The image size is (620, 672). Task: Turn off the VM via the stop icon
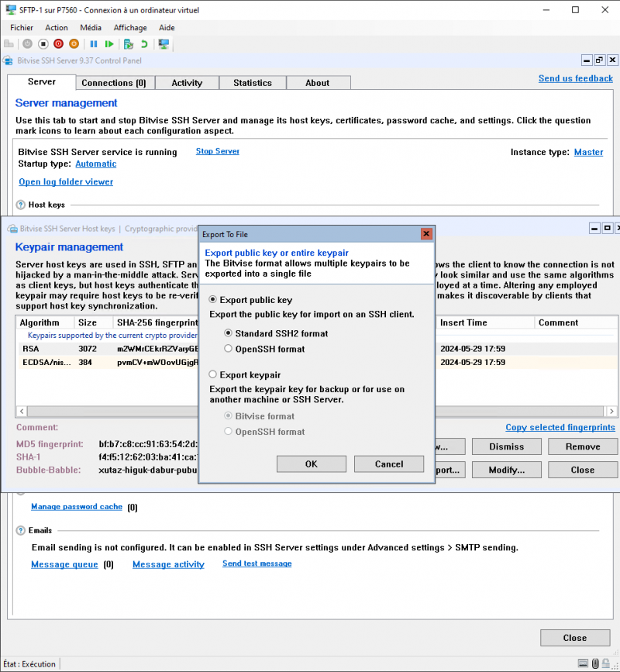click(43, 44)
